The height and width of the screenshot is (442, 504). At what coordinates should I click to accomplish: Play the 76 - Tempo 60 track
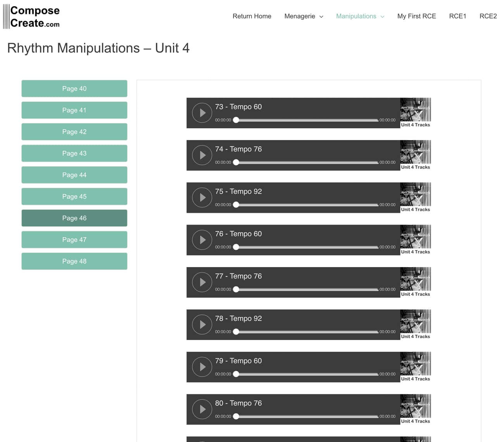pyautogui.click(x=202, y=240)
